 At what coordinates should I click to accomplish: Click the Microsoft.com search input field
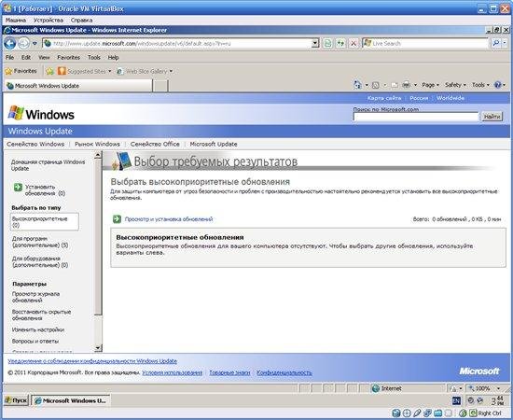pyautogui.click(x=416, y=117)
